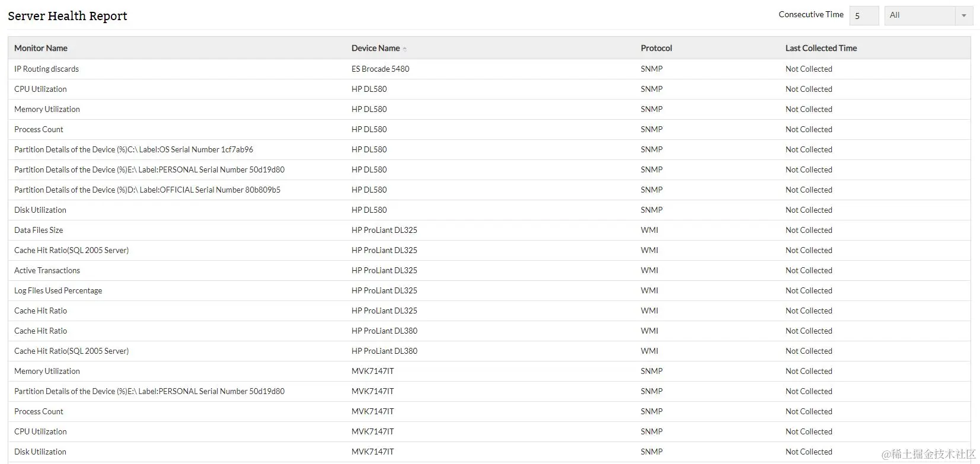Click Not Collected in Log Files Used Percentage row
This screenshot has width=980, height=464.
click(809, 290)
